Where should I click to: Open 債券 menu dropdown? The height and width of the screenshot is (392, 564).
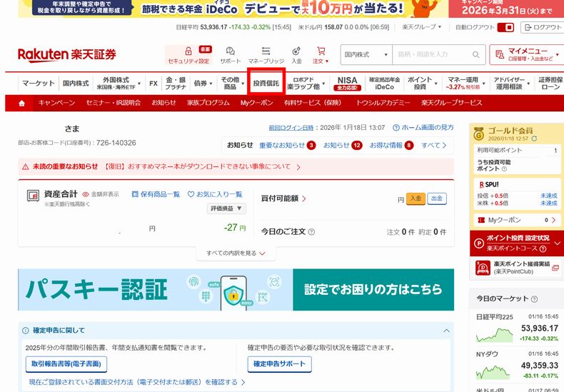point(203,84)
